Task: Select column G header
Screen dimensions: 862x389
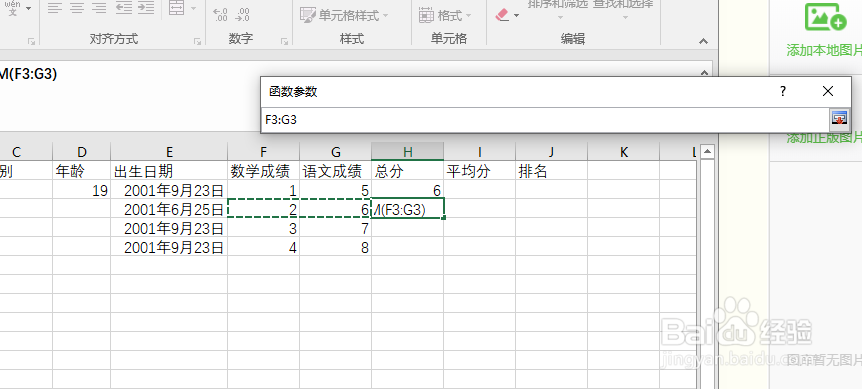Action: pyautogui.click(x=335, y=152)
